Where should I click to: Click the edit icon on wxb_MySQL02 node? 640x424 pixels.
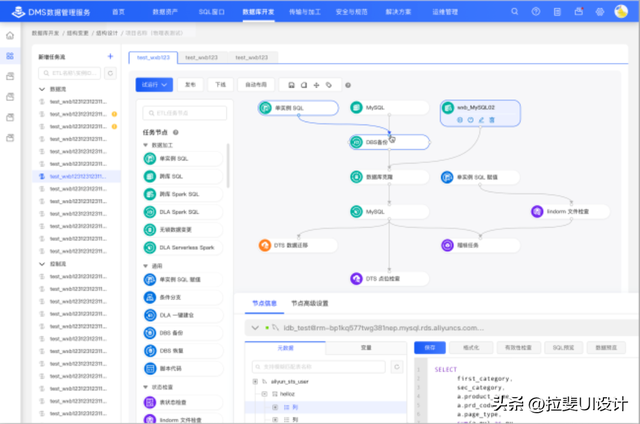481,120
